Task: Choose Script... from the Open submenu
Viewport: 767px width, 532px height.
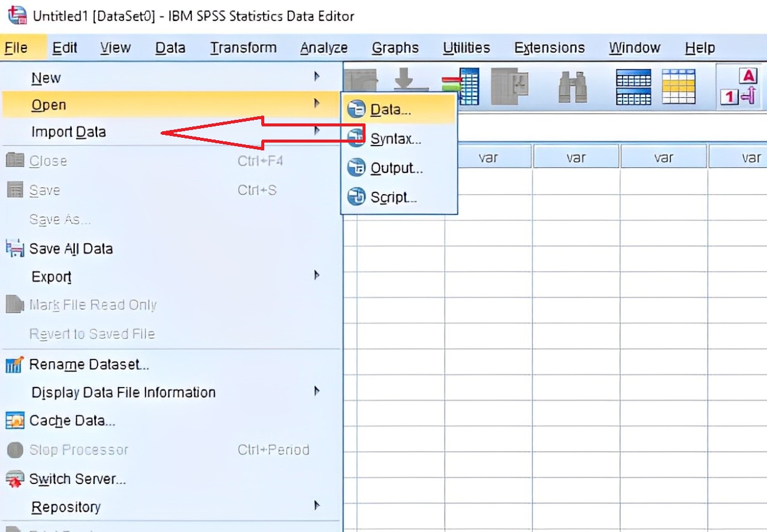Action: click(399, 197)
